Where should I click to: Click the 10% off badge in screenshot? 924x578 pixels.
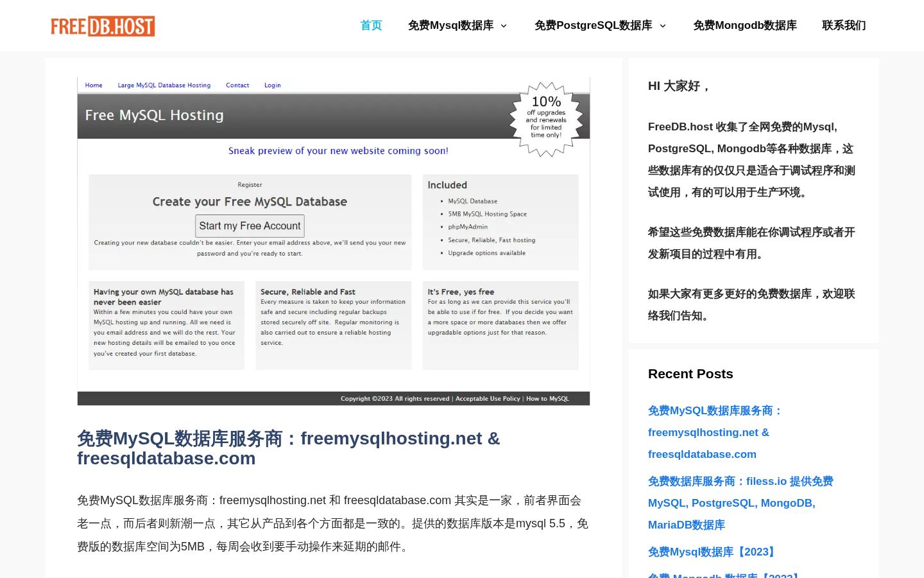click(546, 119)
